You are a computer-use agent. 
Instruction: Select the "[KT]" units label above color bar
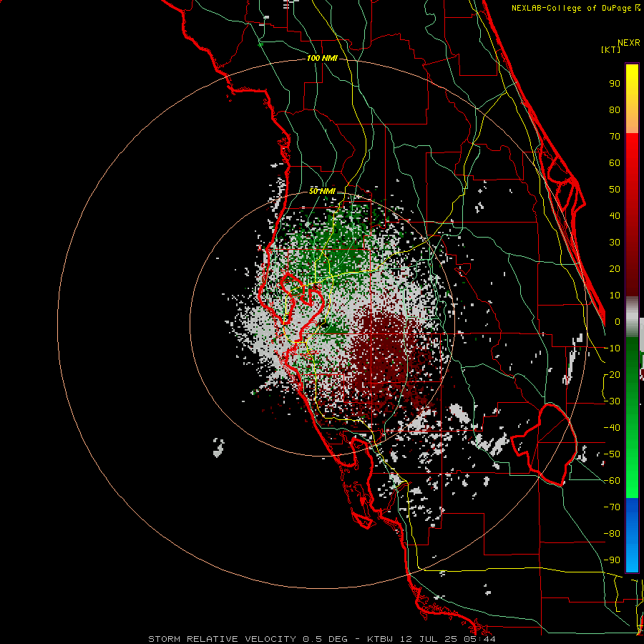[611, 49]
